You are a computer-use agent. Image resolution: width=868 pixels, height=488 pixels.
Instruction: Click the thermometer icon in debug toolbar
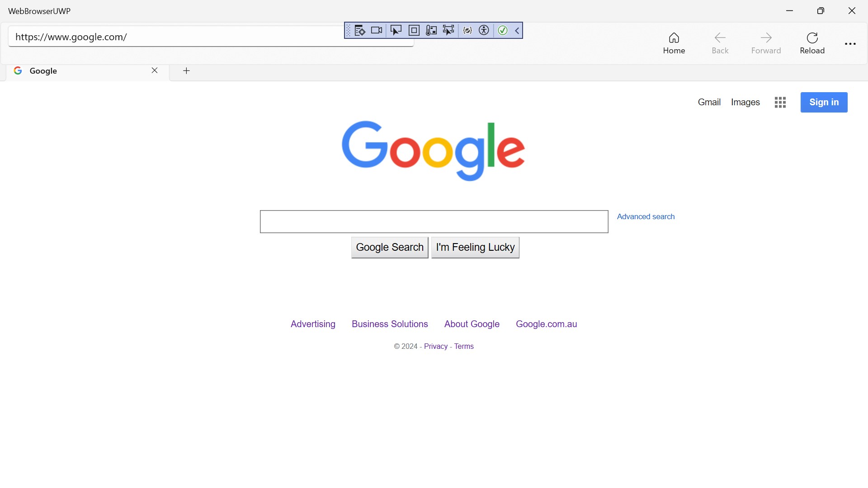tap(431, 30)
